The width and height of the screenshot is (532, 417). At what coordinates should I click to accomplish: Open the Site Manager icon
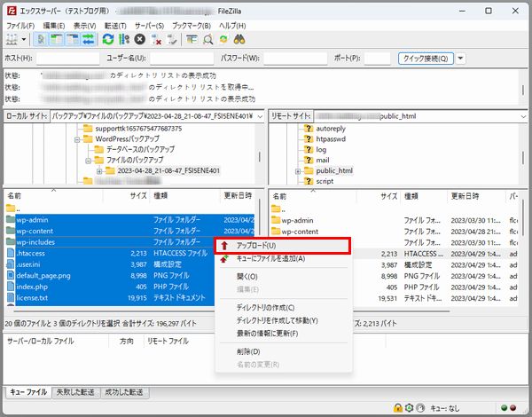pyautogui.click(x=12, y=40)
